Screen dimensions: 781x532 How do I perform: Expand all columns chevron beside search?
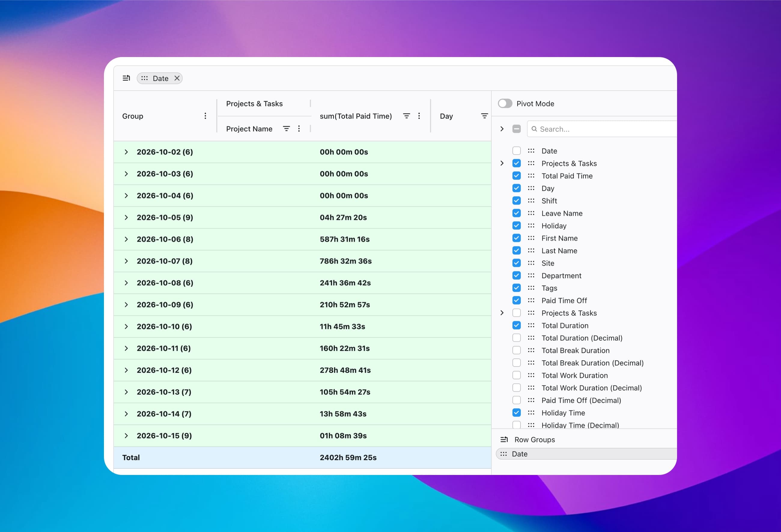pos(502,128)
